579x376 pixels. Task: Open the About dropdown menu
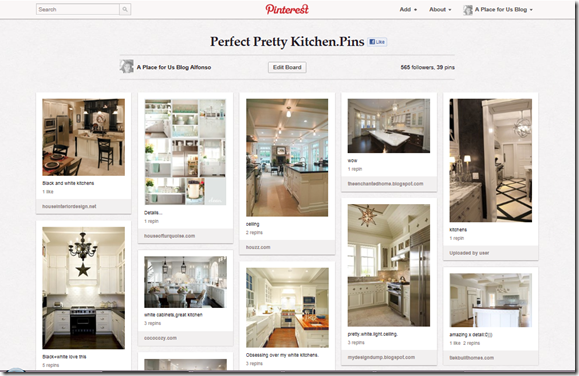(440, 10)
